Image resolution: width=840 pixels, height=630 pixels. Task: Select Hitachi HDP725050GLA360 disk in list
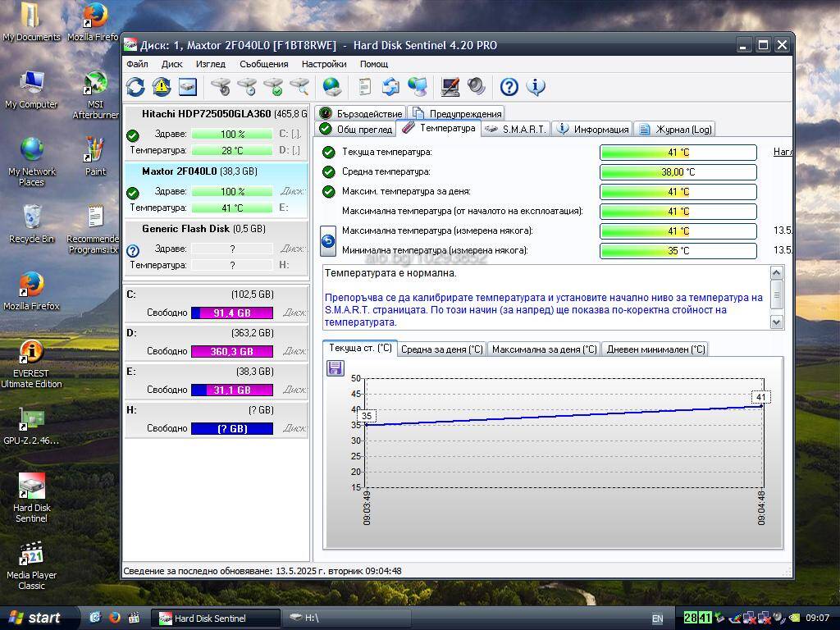click(x=216, y=132)
